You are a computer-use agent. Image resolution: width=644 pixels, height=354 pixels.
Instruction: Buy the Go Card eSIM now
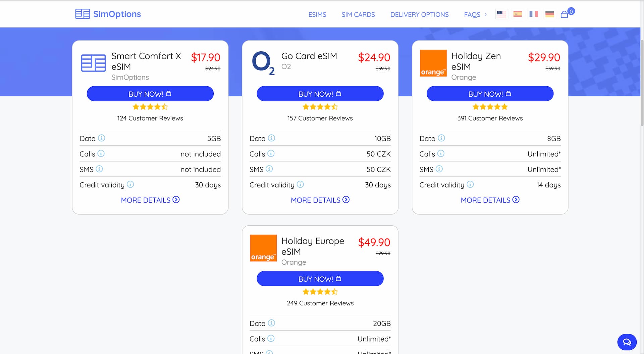tap(320, 94)
